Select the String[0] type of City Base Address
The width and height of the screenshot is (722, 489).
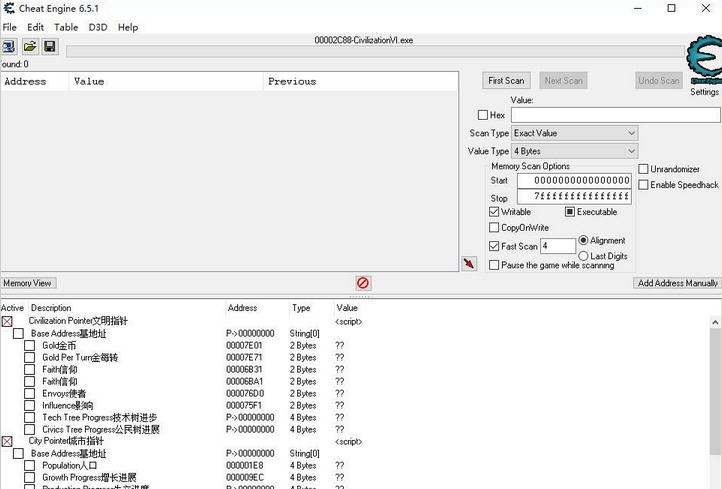pos(304,454)
